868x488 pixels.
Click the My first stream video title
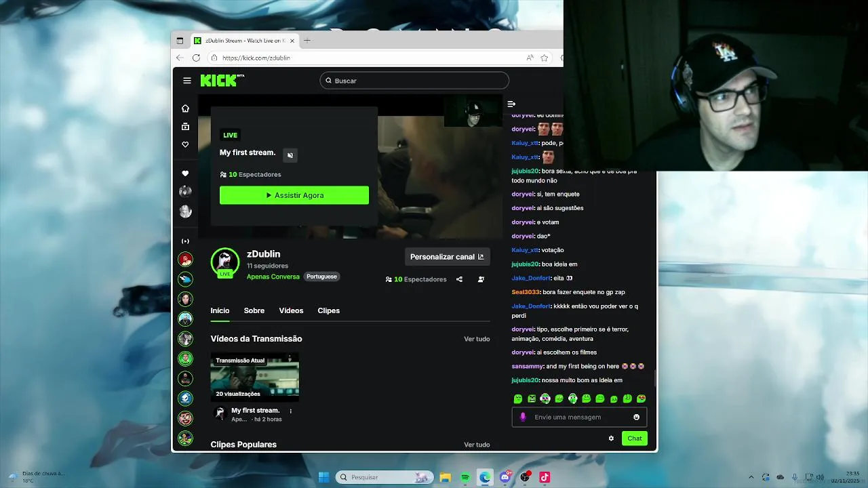pyautogui.click(x=255, y=411)
